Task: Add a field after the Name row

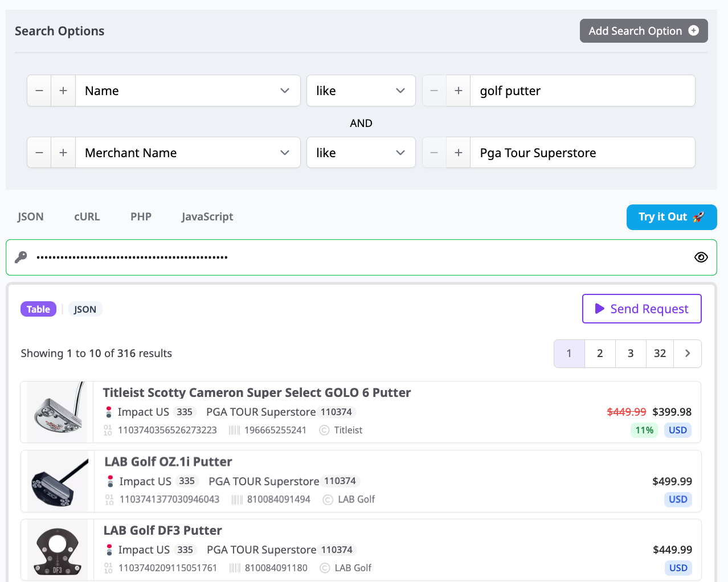Action: (x=63, y=91)
